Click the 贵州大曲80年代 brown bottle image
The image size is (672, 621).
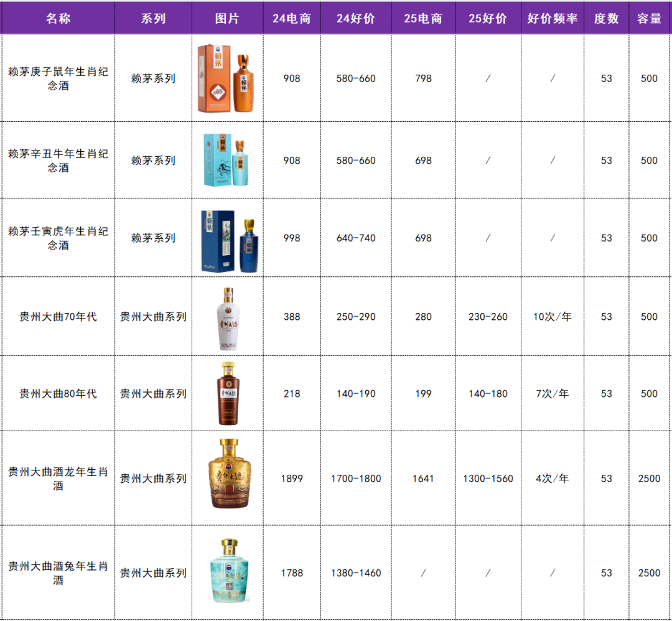(x=228, y=393)
